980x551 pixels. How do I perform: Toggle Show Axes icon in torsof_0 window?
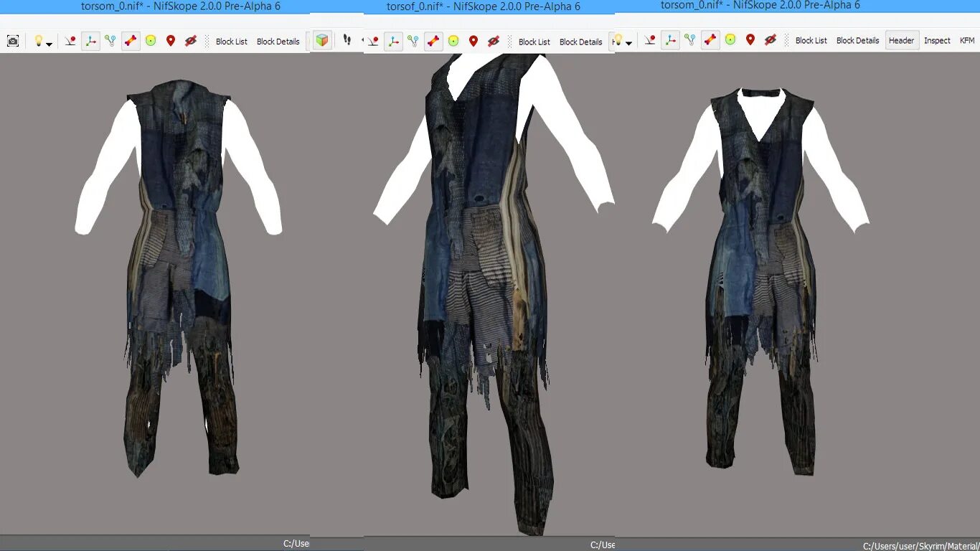[x=393, y=42]
